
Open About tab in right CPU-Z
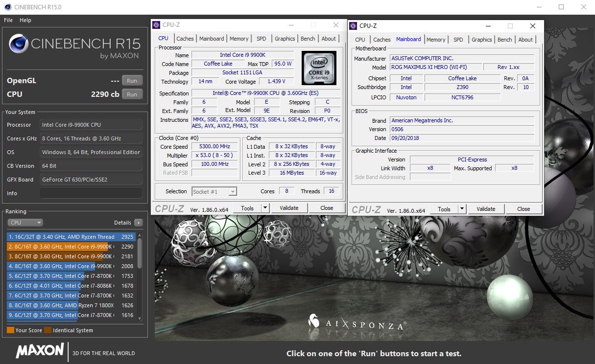pyautogui.click(x=525, y=40)
